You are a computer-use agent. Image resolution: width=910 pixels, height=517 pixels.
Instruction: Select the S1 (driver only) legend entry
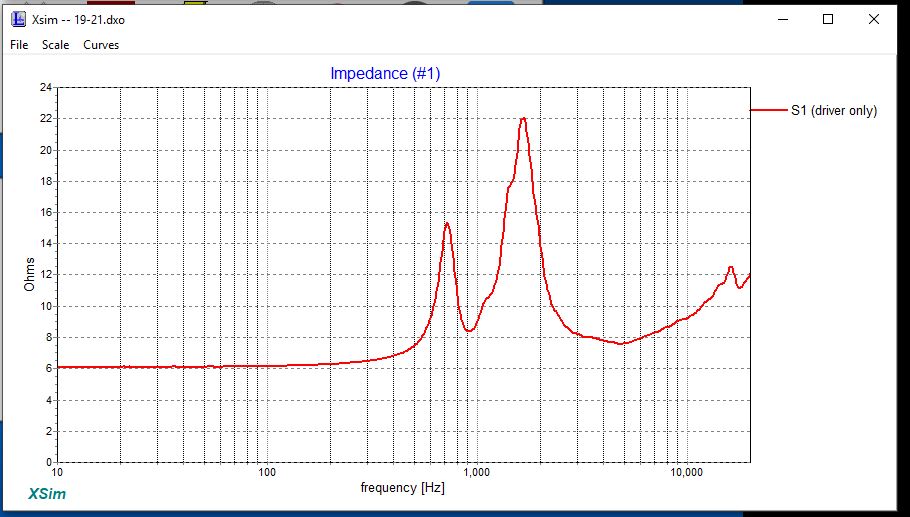(x=834, y=110)
